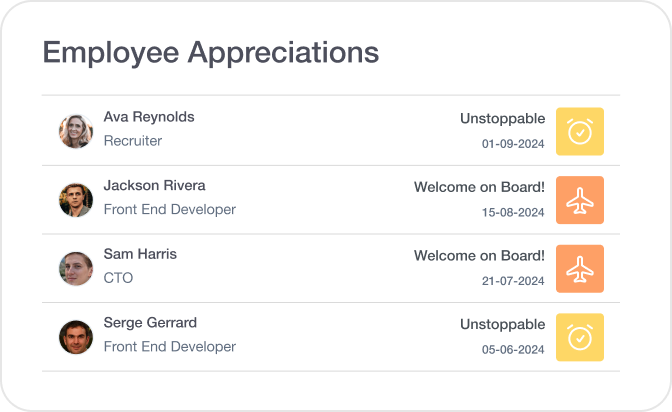The width and height of the screenshot is (672, 412).
Task: Select the Jackson Rivera name link
Action: 154,186
